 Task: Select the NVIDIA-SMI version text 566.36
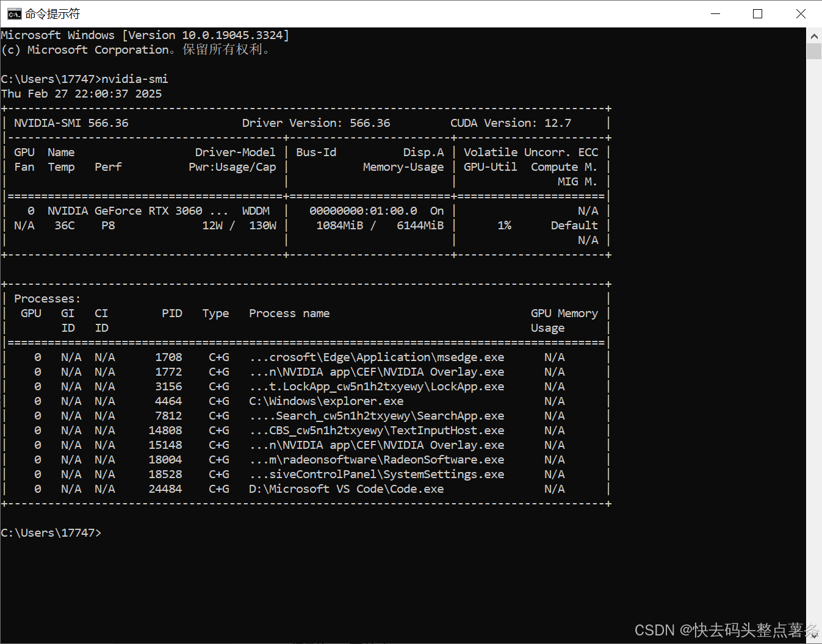(x=109, y=123)
